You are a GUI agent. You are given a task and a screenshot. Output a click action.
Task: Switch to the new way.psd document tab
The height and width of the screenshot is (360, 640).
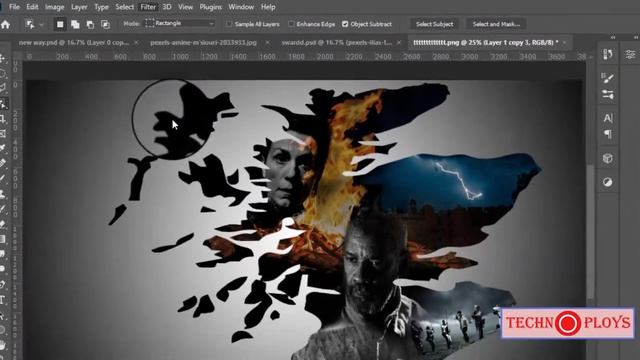tap(73, 42)
